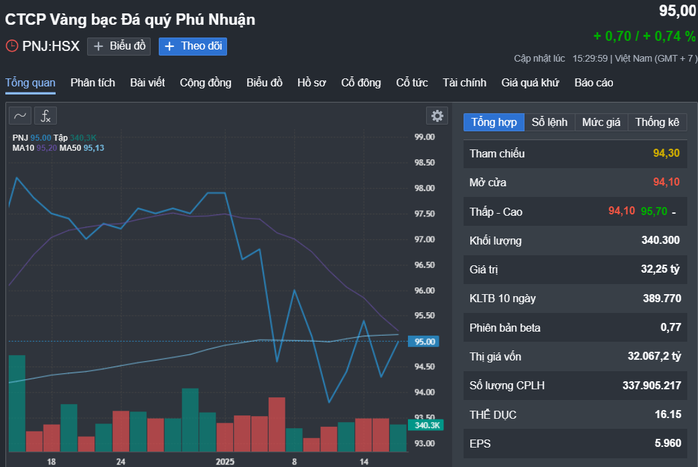Click the PNJ:HSX ticker symbol
This screenshot has height=467, width=698.
(x=51, y=46)
